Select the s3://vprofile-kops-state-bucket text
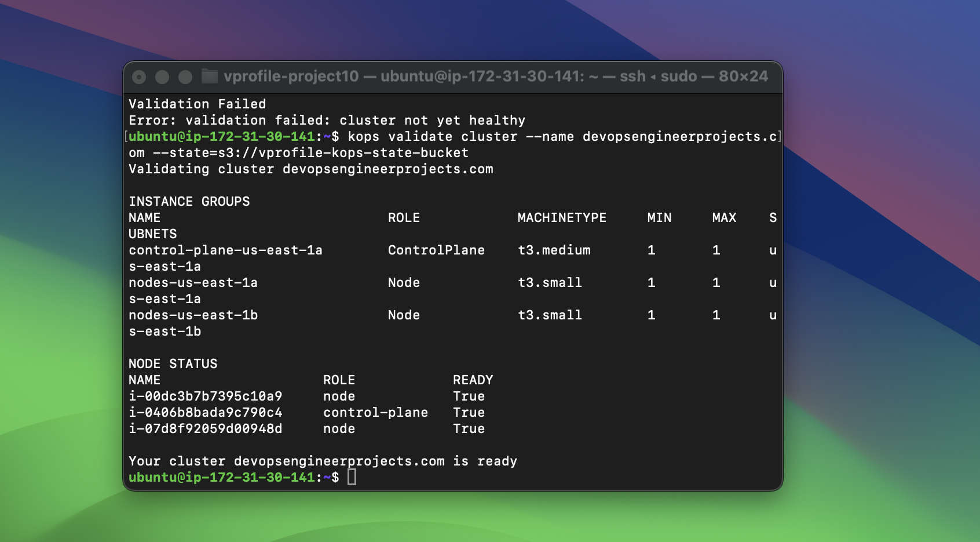The width and height of the screenshot is (980, 542). 343,152
